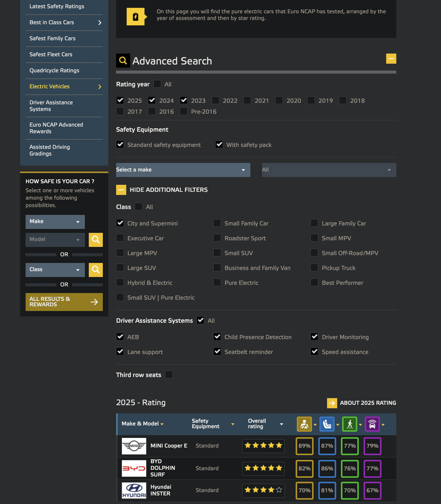Click the All Results & Rewards button
The image size is (441, 504).
(64, 302)
